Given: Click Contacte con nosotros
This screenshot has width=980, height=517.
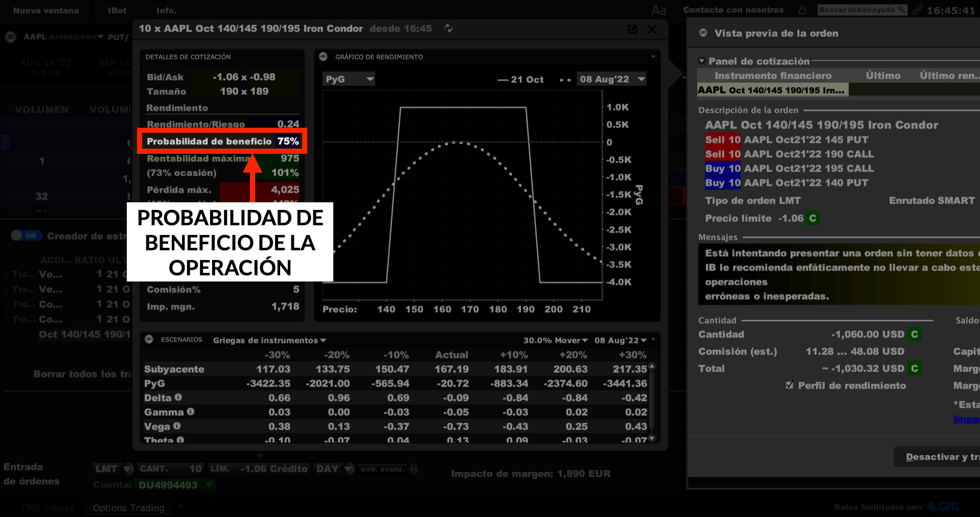Looking at the screenshot, I should 733,10.
